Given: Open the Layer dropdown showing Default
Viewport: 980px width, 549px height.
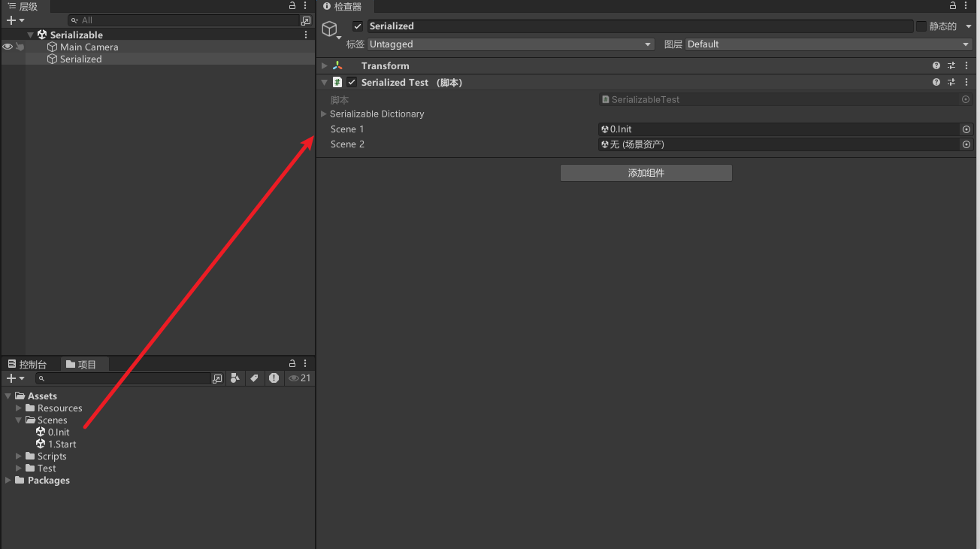Looking at the screenshot, I should pos(829,44).
